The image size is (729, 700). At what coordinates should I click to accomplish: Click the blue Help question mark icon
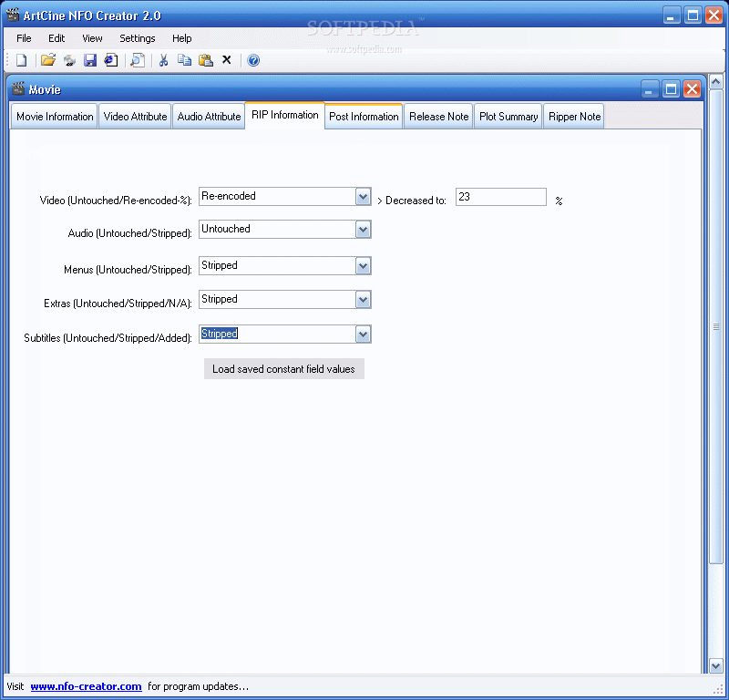pos(253,60)
